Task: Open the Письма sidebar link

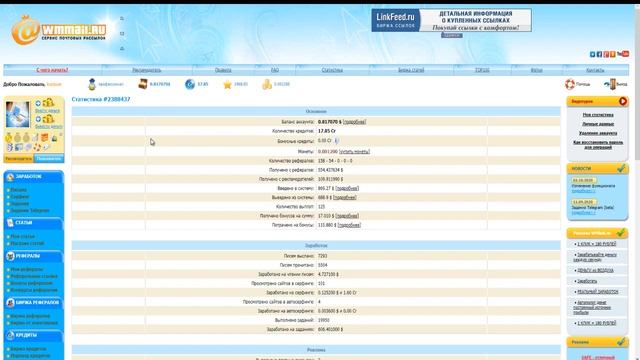Action: 18,190
